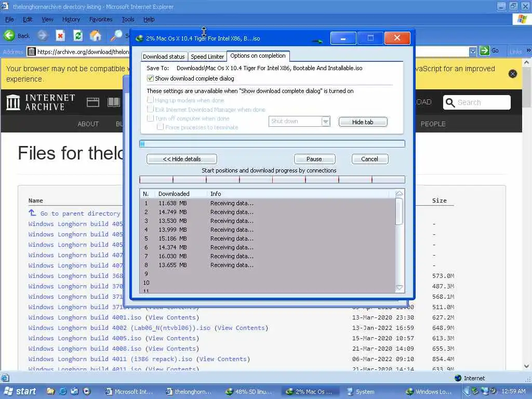The height and width of the screenshot is (399, 532).
Task: Toggle Turn off computer when done checkbox
Action: click(150, 118)
